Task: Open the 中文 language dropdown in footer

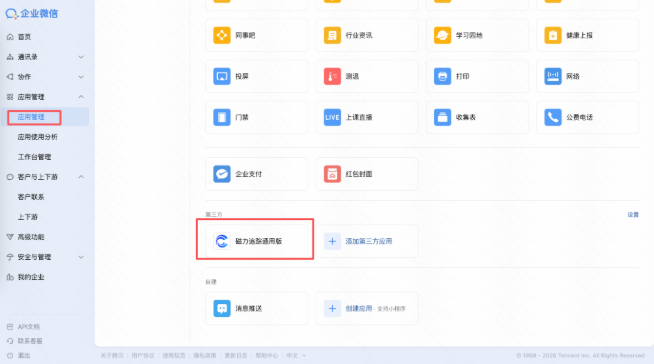Action: [x=296, y=356]
